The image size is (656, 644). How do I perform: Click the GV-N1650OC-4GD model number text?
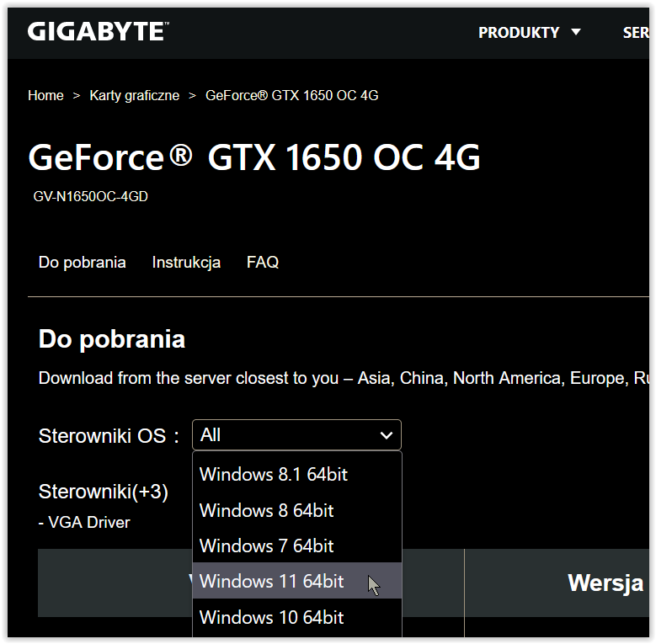pos(90,196)
